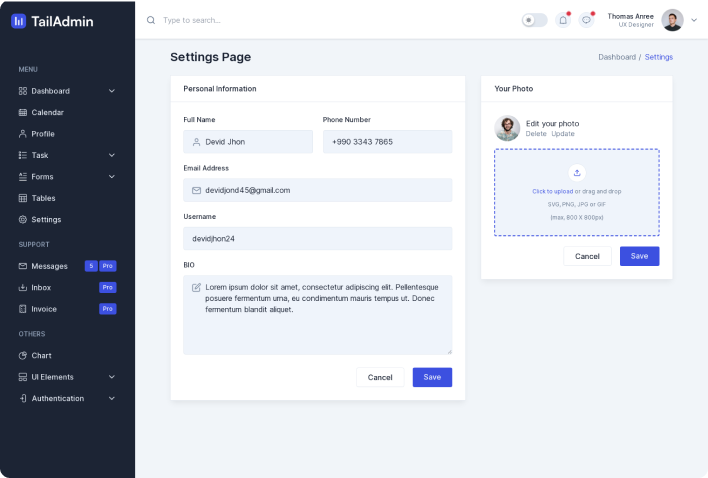Click the Update photo link
The width and height of the screenshot is (708, 478).
pyautogui.click(x=563, y=134)
